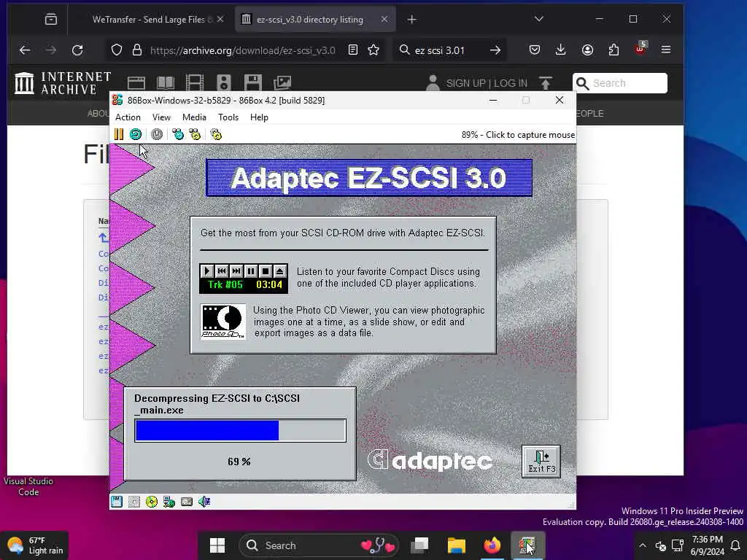Switch to WeTransfer tab in Firefox
The height and width of the screenshot is (560, 747).
click(152, 20)
